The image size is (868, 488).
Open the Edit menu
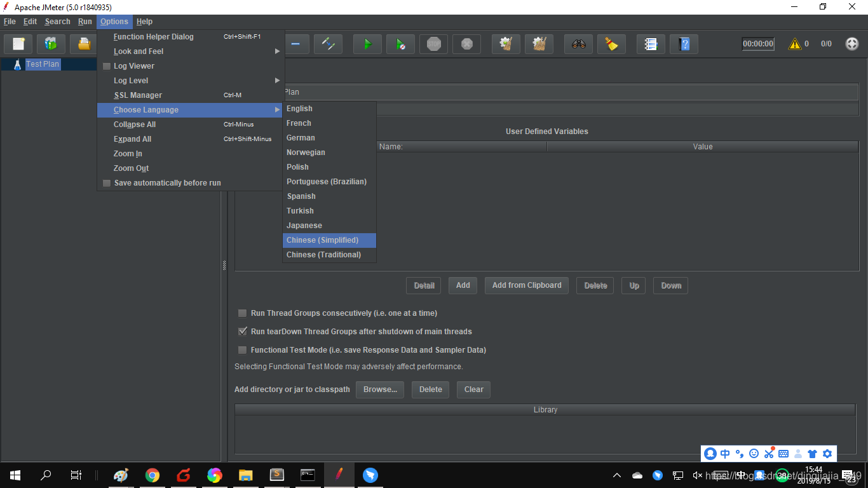[30, 22]
